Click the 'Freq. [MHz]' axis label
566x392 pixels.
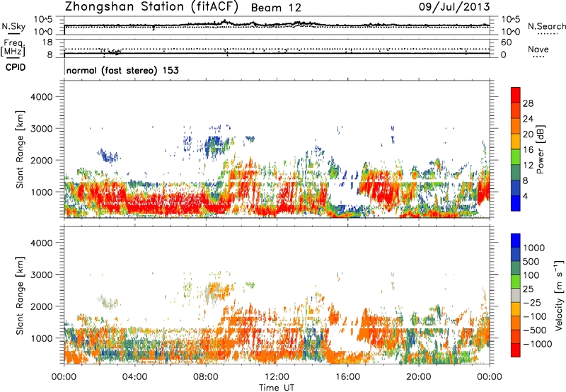pyautogui.click(x=13, y=47)
